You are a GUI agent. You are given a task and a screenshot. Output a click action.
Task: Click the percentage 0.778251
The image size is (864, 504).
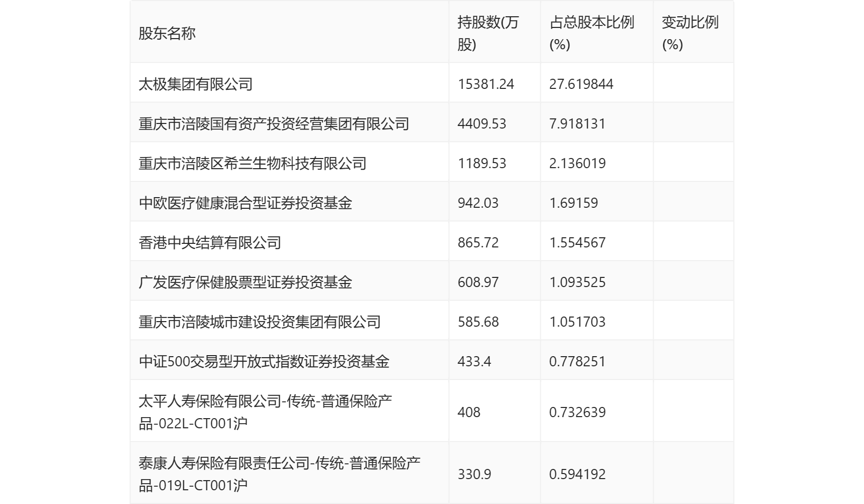coord(577,361)
